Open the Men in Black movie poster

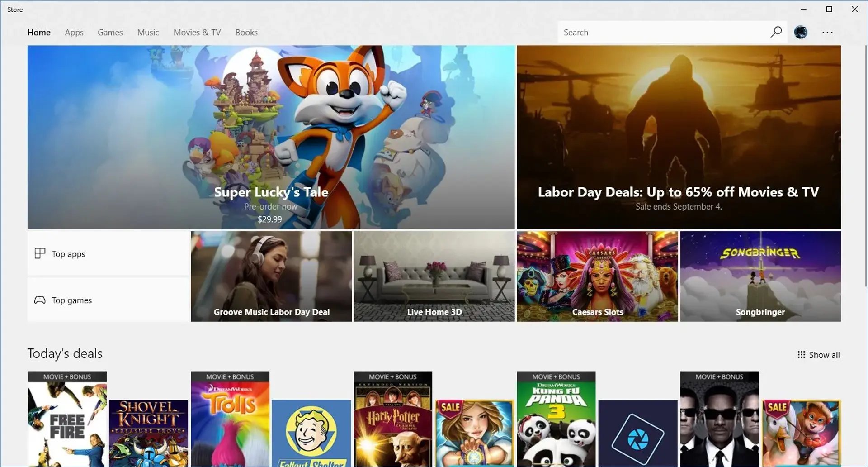719,419
